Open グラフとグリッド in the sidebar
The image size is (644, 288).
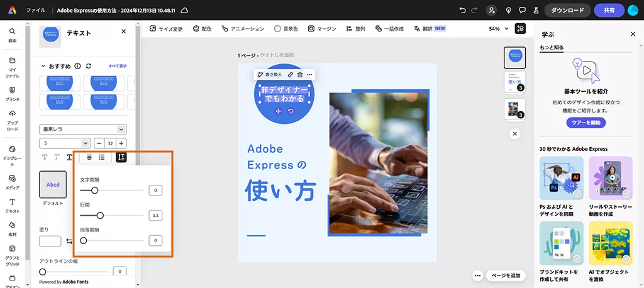click(x=13, y=255)
